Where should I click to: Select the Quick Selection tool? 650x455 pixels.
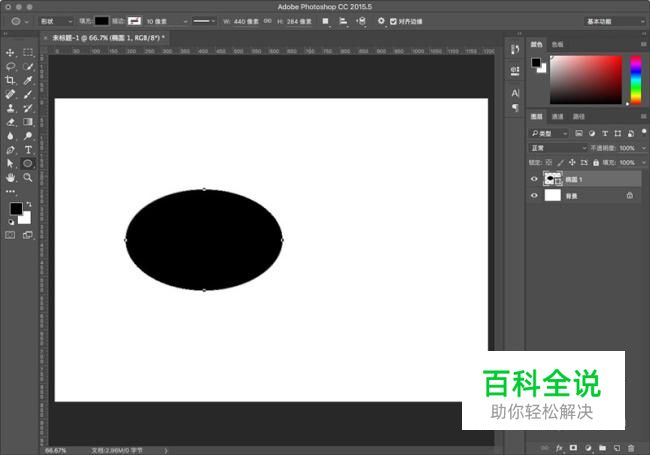point(28,66)
